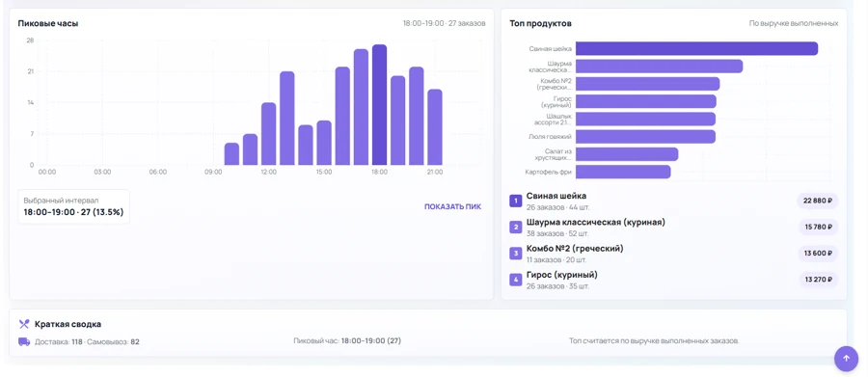Select the 17:00 bar in the peak hours chart
This screenshot has height=377, width=868.
coord(361,107)
